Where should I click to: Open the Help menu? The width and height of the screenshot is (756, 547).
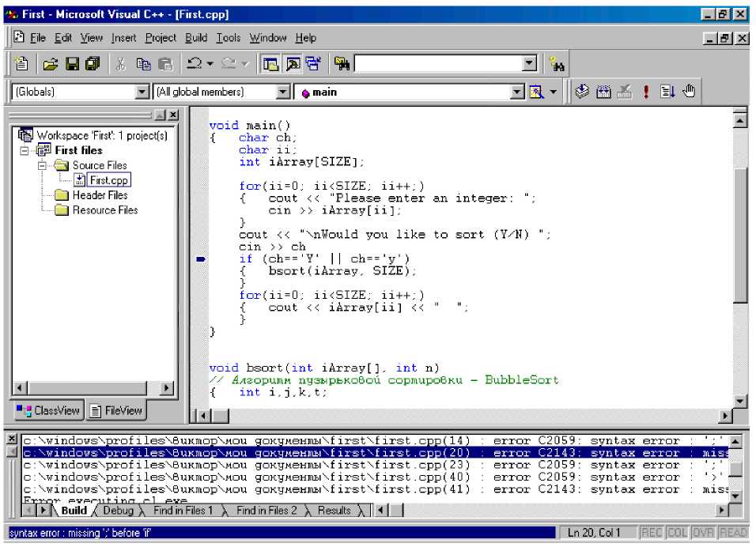coord(306,38)
